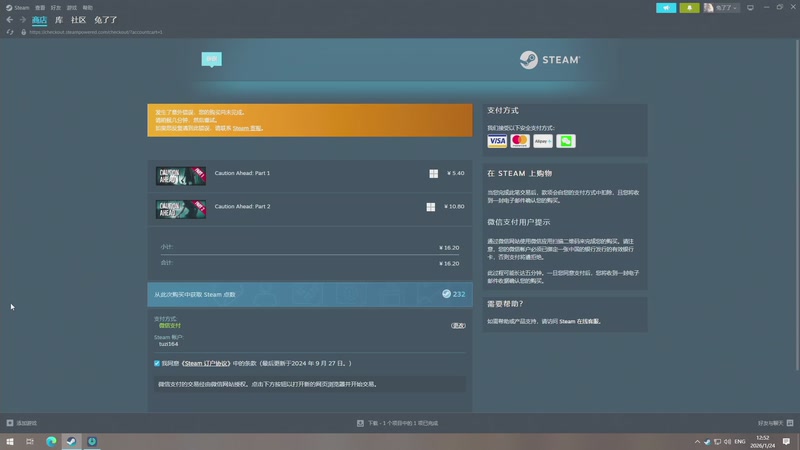This screenshot has height=450, width=800.
Task: Open Task View on the taskbar
Action: (30, 441)
